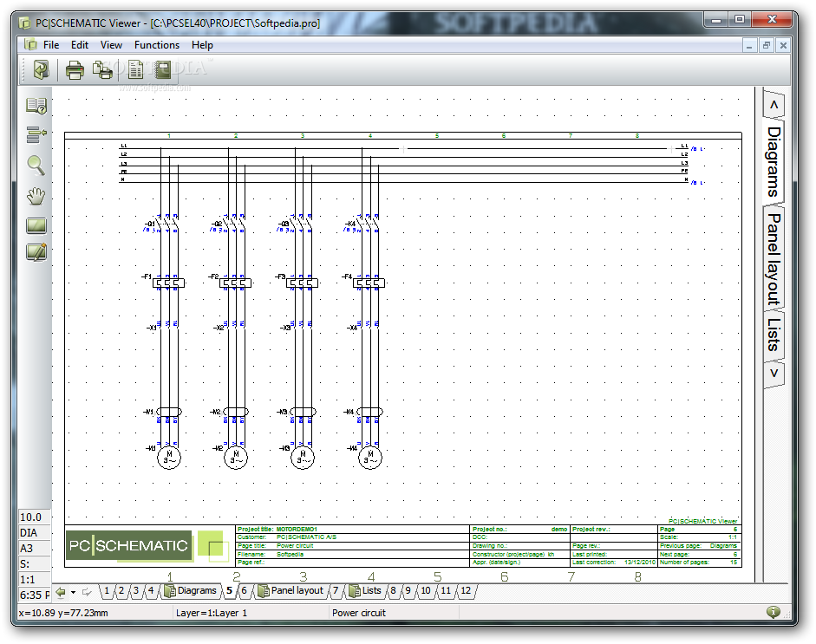Screen dimensions: 816x644
Task: Select page tab 11 at bottom
Action: (x=446, y=591)
